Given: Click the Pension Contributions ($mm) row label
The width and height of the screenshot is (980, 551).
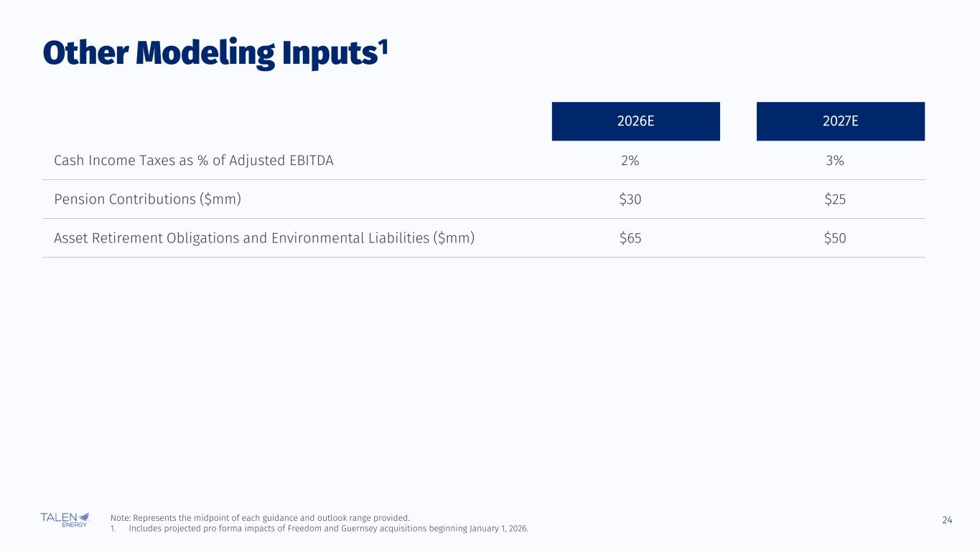Looking at the screenshot, I should (x=147, y=199).
